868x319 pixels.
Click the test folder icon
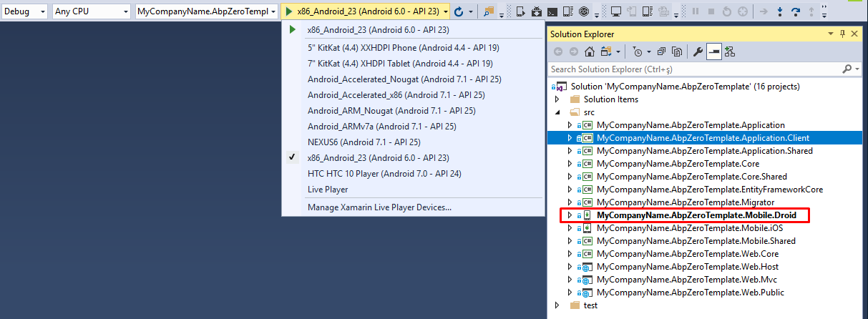575,305
